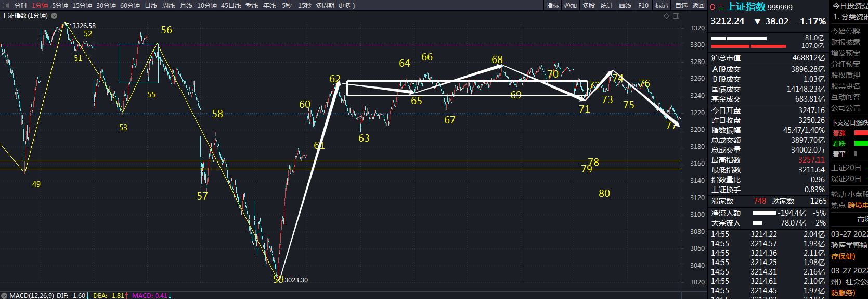
Task: Click 叠加 overlay tool
Action: pos(571,5)
